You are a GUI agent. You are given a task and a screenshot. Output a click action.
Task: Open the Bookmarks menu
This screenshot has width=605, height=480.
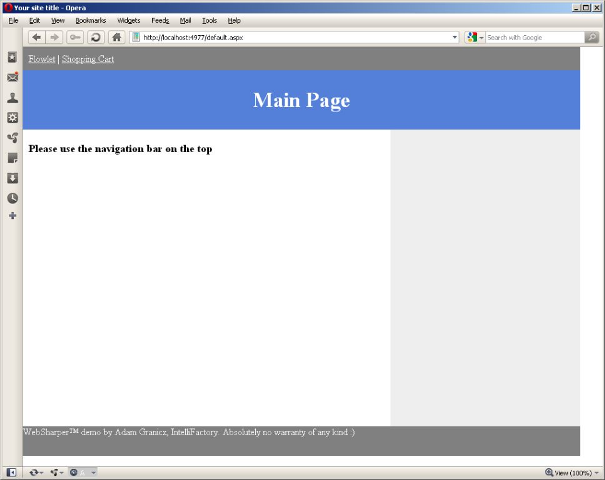coord(91,20)
